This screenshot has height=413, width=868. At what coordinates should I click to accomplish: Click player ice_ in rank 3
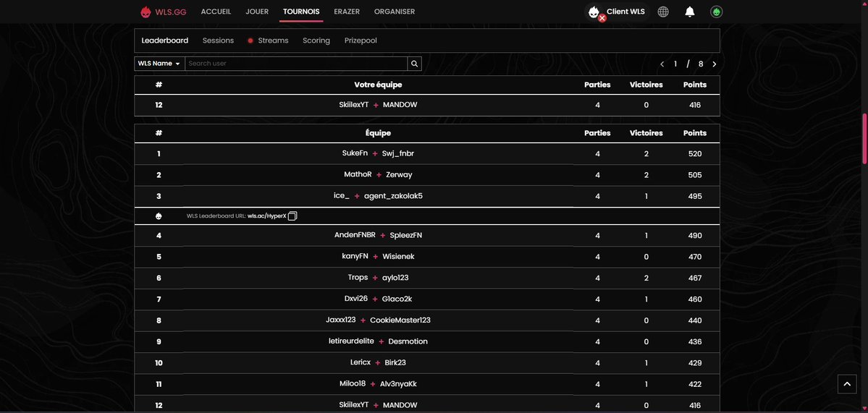(342, 196)
